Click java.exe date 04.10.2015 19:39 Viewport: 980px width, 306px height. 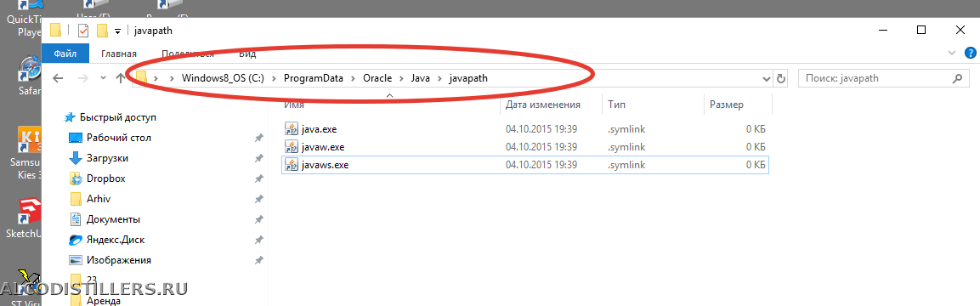coord(541,129)
